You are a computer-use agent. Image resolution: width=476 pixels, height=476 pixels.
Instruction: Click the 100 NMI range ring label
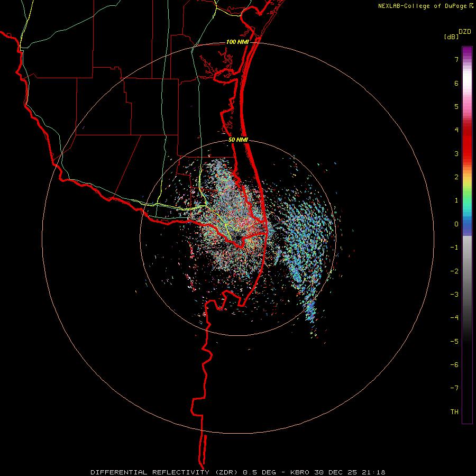point(237,42)
